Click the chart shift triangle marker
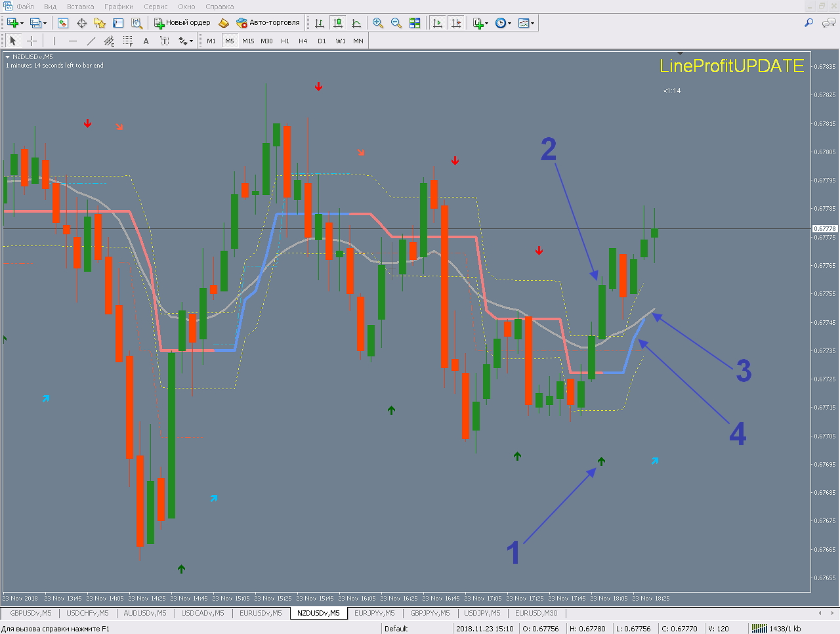The image size is (840, 634). pyautogui.click(x=680, y=53)
